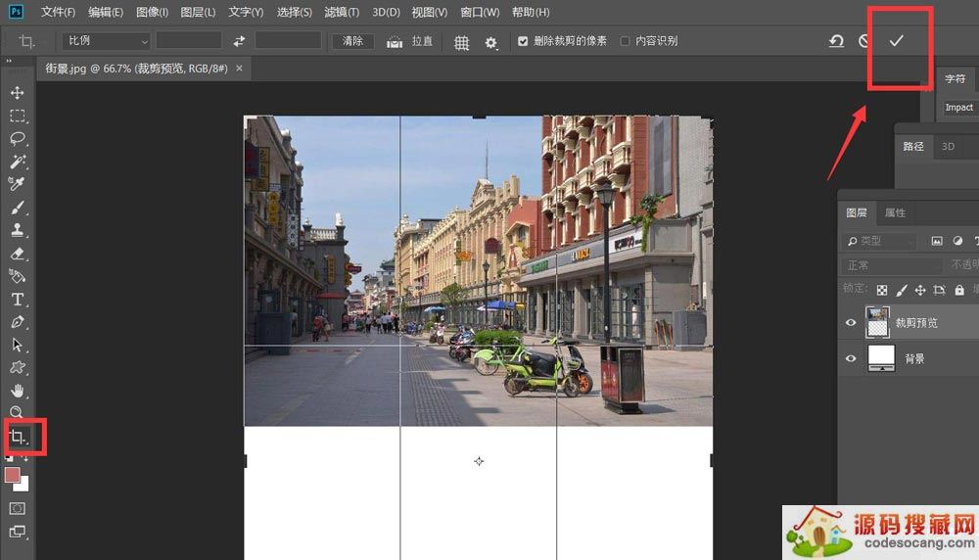The image size is (979, 560).
Task: Open the 帮助(H) menu
Action: click(531, 12)
